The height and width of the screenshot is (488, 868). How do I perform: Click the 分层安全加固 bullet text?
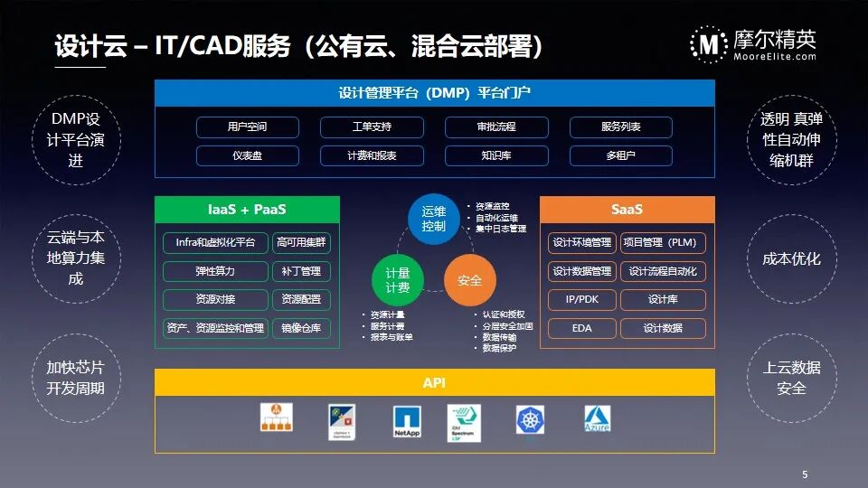507,326
